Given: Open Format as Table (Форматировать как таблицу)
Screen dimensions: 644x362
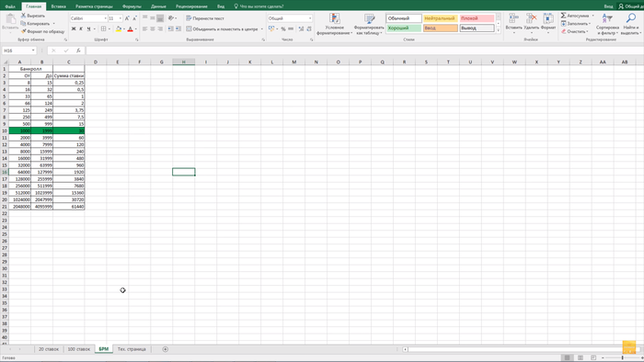Looking at the screenshot, I should point(369,24).
